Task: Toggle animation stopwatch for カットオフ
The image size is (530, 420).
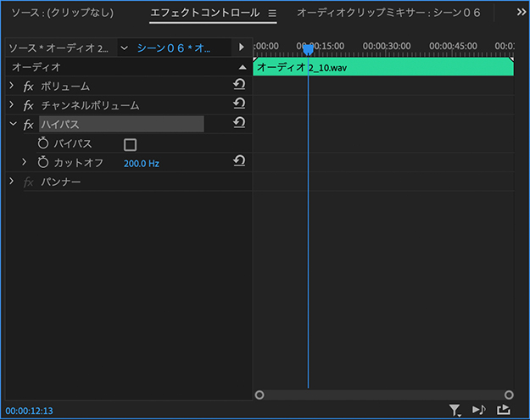Action: [x=43, y=162]
